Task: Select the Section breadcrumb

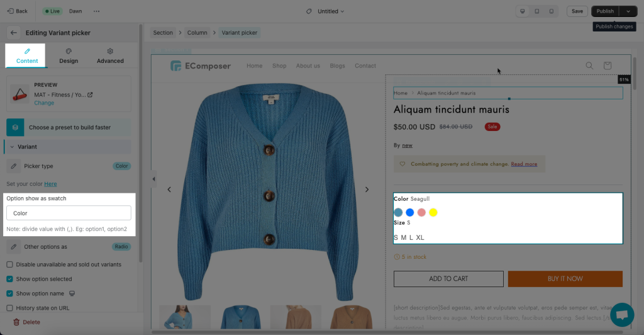Action: 163,33
